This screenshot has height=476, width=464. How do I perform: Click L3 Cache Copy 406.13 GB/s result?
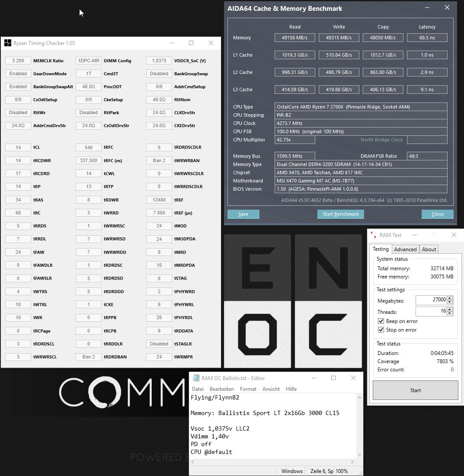tap(383, 89)
